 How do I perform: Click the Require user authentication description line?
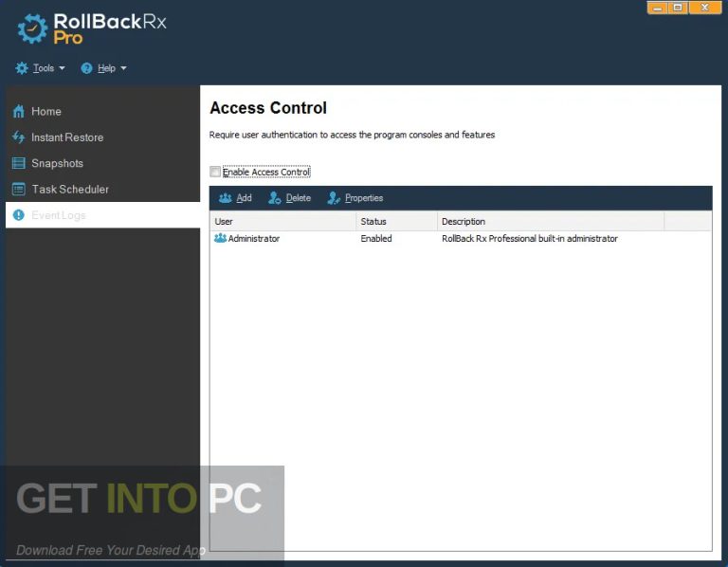click(352, 135)
